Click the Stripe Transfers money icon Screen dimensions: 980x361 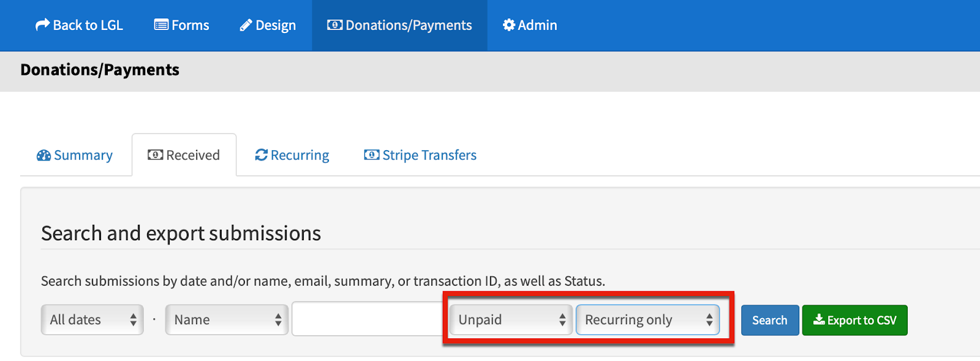[x=371, y=155]
